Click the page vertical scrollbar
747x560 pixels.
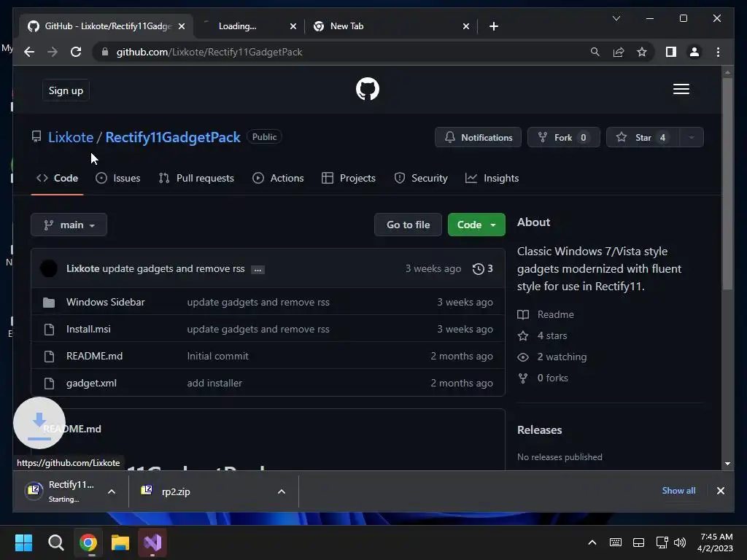pyautogui.click(x=727, y=183)
